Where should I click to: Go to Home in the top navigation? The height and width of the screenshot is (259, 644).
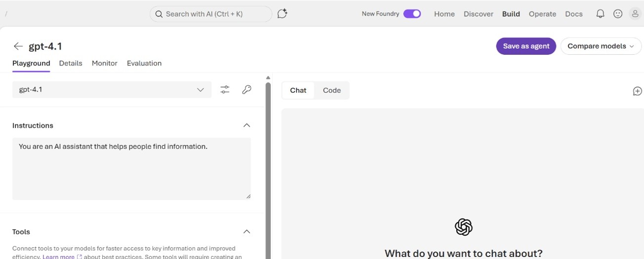point(444,14)
